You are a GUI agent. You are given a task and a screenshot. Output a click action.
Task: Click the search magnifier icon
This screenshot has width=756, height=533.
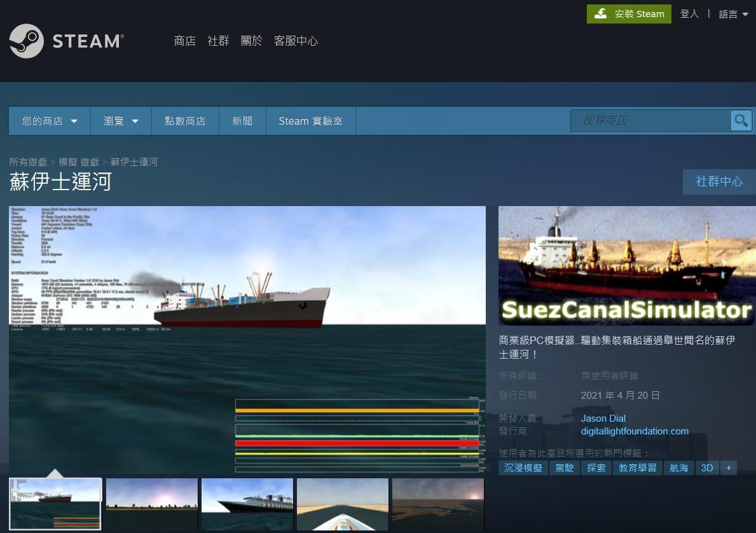point(741,121)
